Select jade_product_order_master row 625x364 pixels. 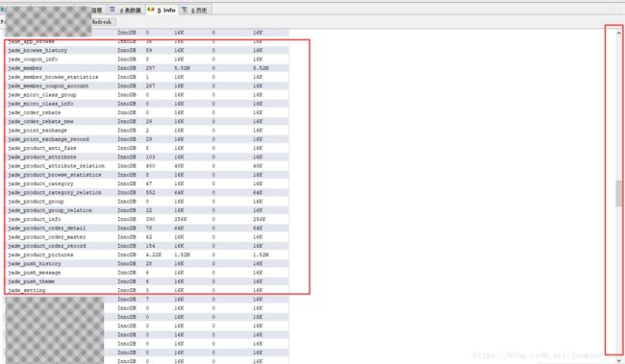click(147, 237)
